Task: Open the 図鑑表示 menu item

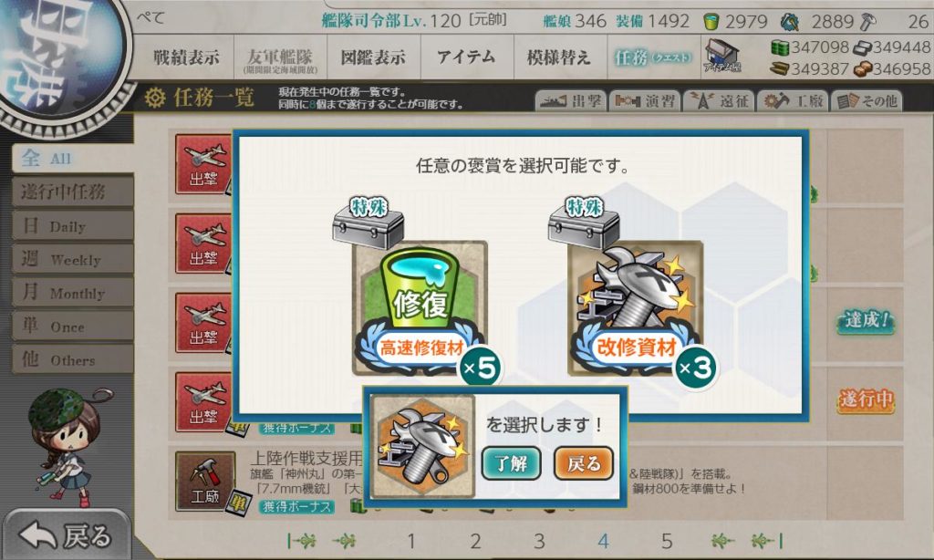Action: tap(373, 57)
